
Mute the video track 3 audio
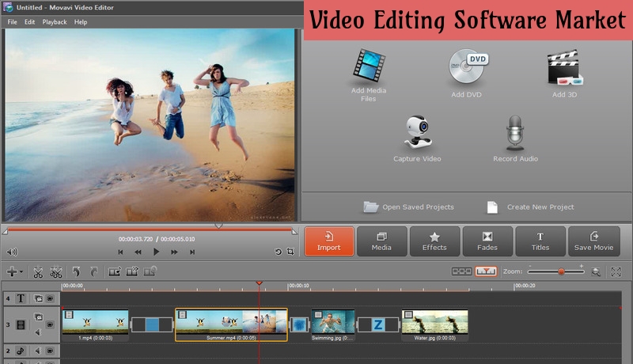38,332
